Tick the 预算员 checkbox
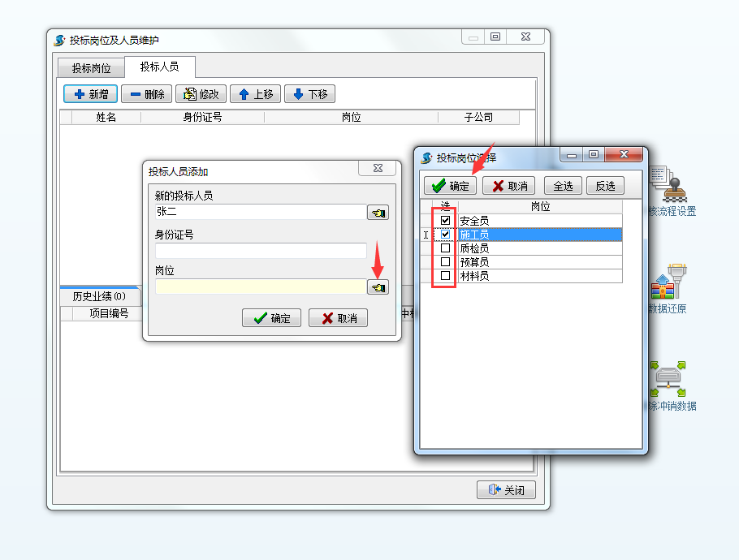Image resolution: width=739 pixels, height=560 pixels. point(445,262)
